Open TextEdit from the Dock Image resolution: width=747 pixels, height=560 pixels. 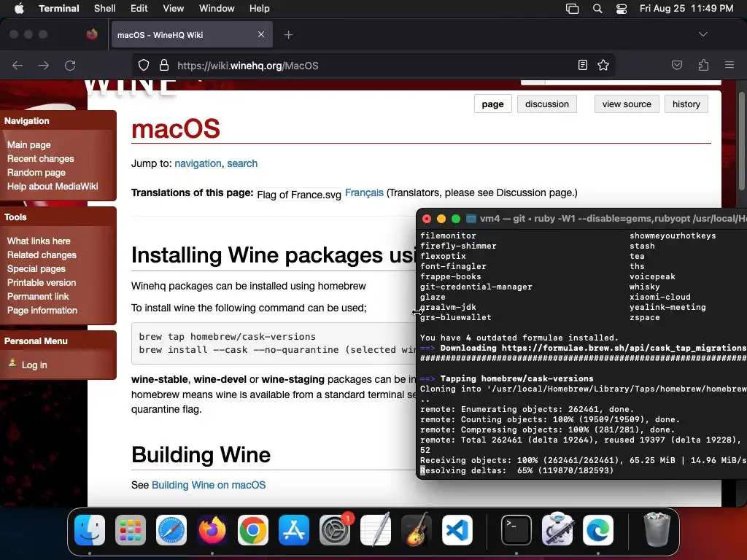[376, 530]
